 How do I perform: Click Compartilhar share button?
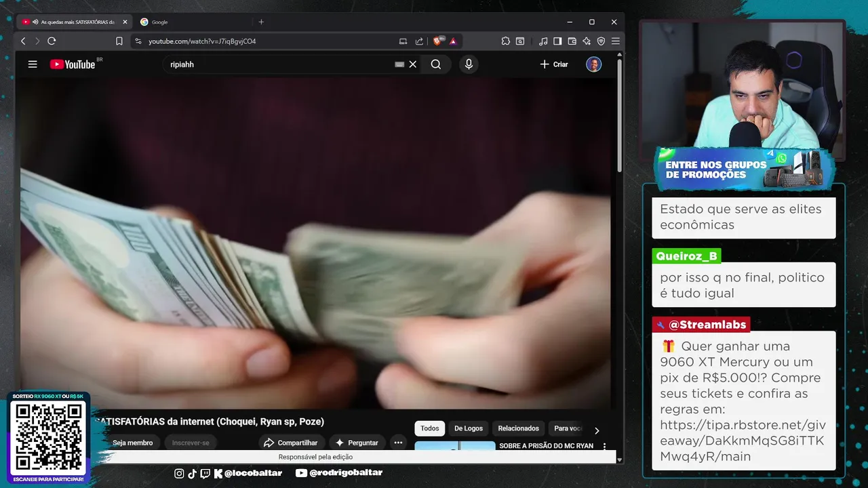click(x=290, y=443)
